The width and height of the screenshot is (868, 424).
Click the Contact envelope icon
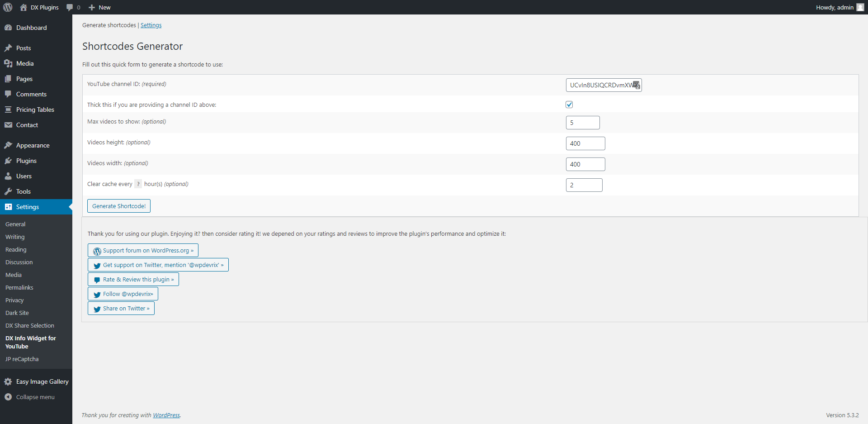click(x=8, y=125)
